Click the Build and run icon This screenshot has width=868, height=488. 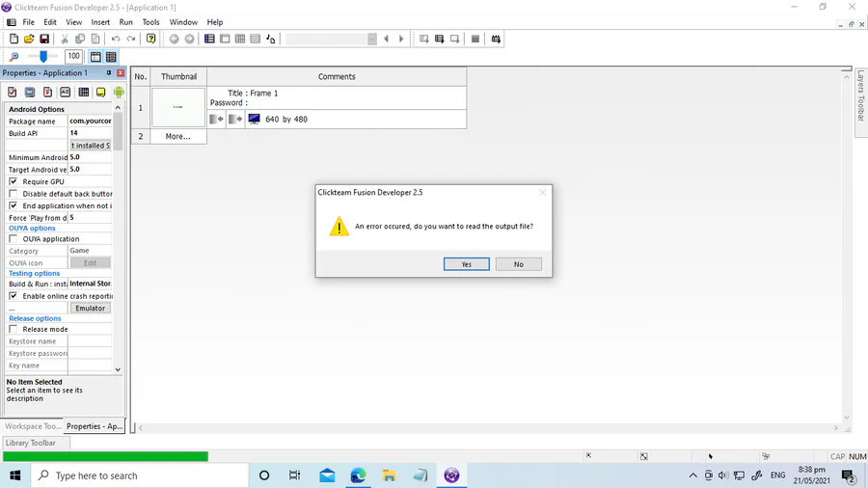(496, 39)
